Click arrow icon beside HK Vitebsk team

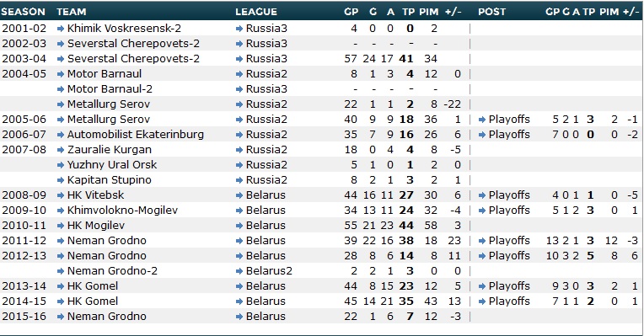[61, 195]
